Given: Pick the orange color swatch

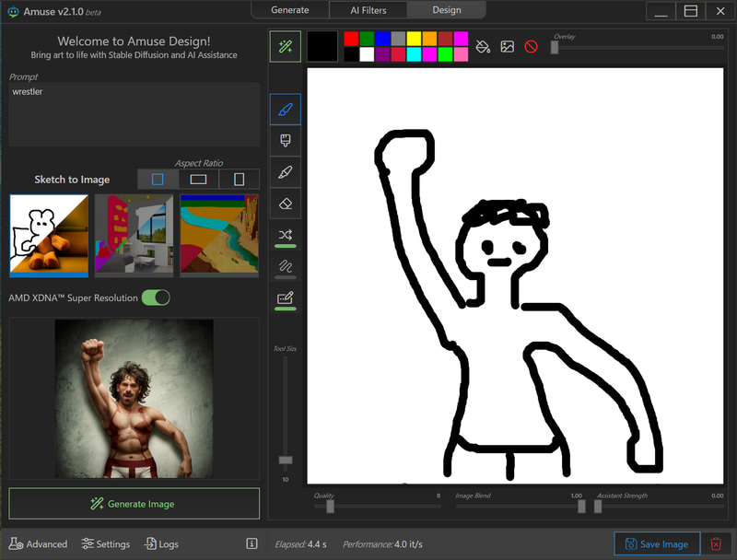Looking at the screenshot, I should point(429,39).
